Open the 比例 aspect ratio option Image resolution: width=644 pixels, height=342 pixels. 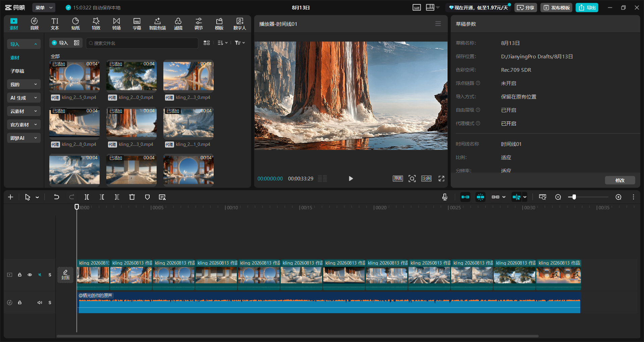(x=426, y=179)
